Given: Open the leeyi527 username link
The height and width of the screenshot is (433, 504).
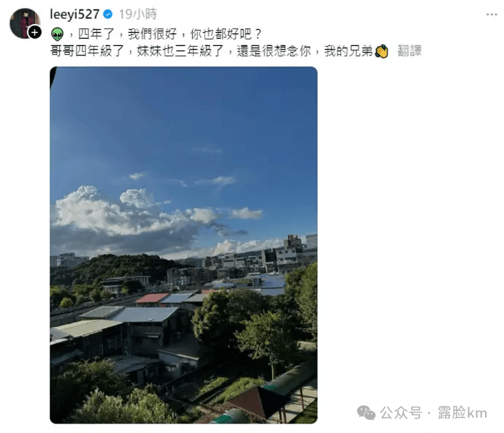Looking at the screenshot, I should point(75,14).
